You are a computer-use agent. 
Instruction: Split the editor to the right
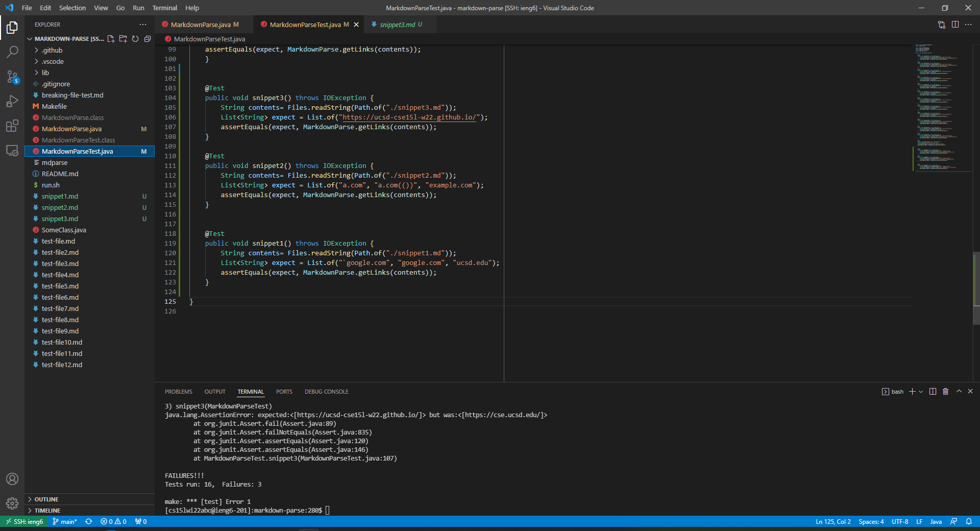(x=955, y=25)
